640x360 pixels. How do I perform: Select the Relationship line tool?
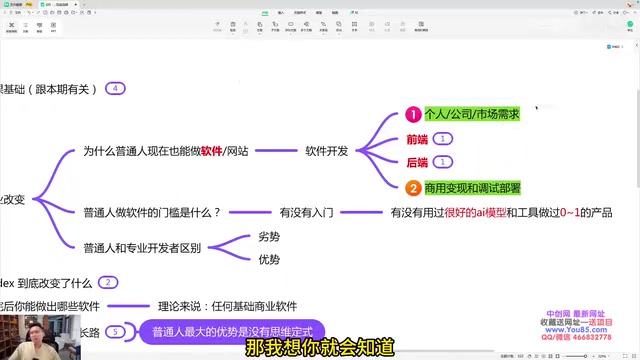[x=323, y=27]
